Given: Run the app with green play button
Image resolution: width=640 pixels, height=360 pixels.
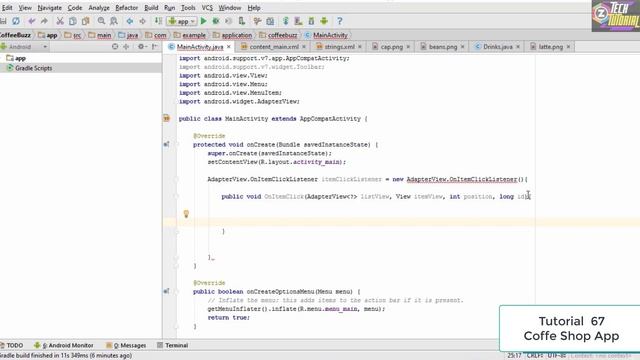Looking at the screenshot, I should click(x=203, y=21).
